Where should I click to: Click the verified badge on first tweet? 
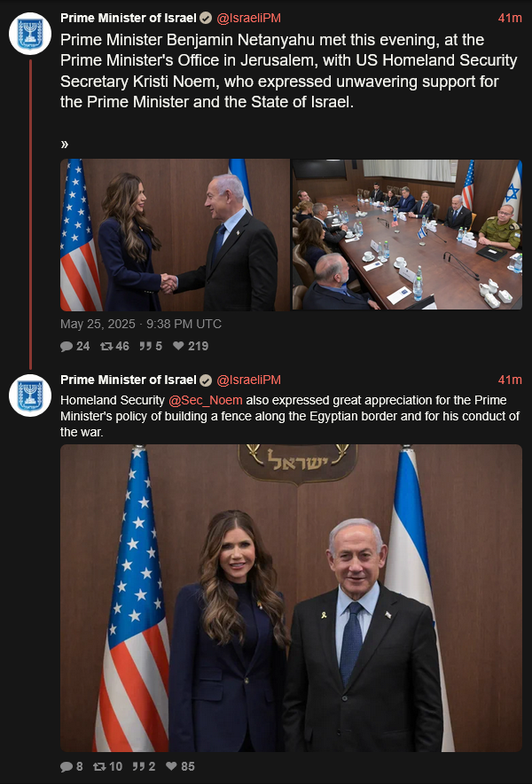click(x=206, y=19)
